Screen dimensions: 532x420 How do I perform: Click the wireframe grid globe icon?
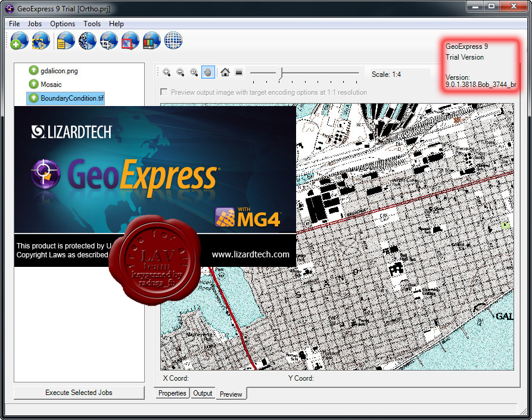pyautogui.click(x=173, y=41)
